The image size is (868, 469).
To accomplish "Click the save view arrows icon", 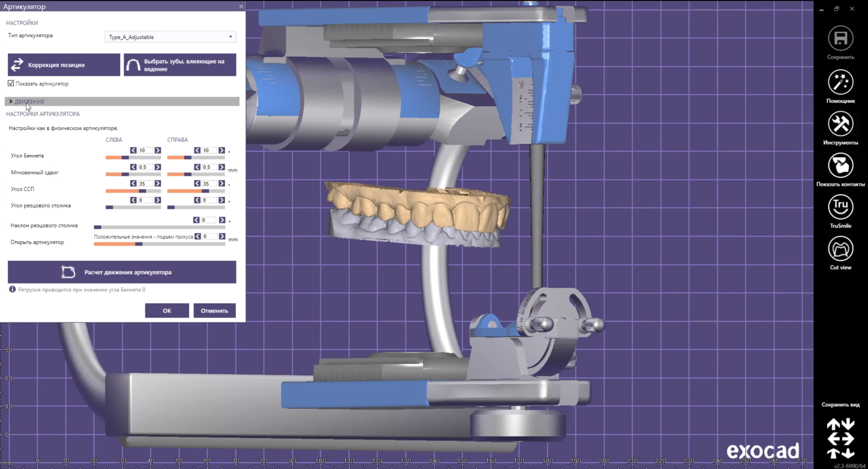I will tap(840, 439).
